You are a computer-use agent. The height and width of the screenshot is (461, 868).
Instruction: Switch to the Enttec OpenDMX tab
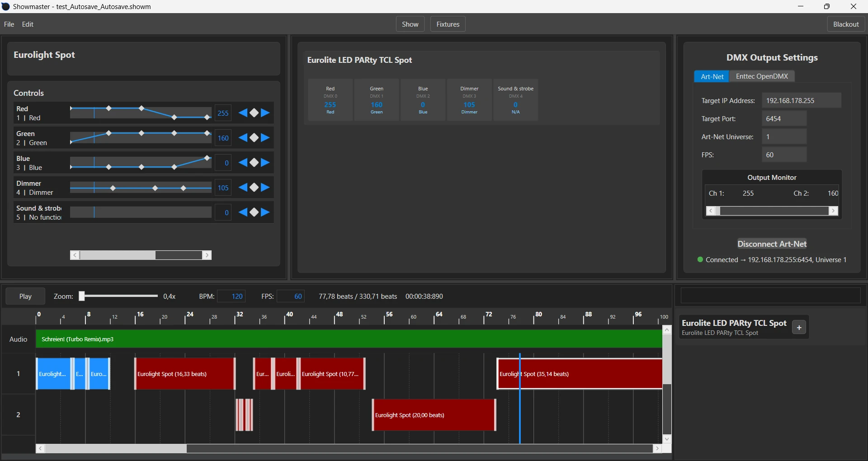tap(763, 76)
